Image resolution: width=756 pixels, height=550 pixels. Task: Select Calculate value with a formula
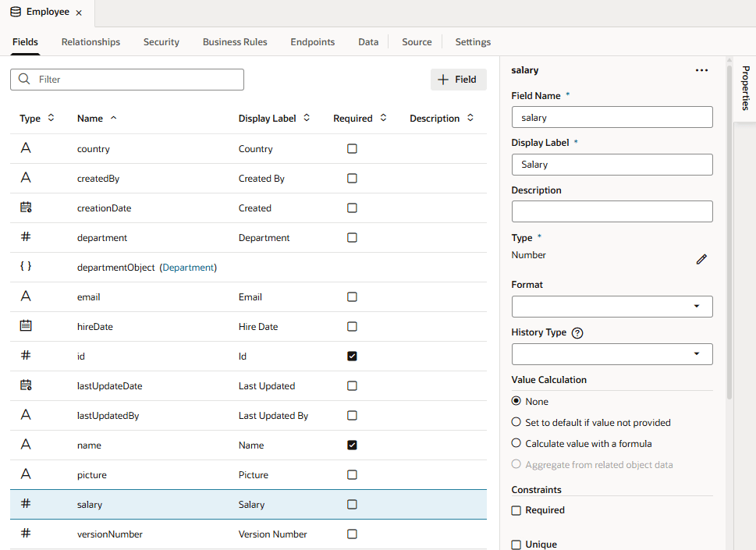coord(516,443)
